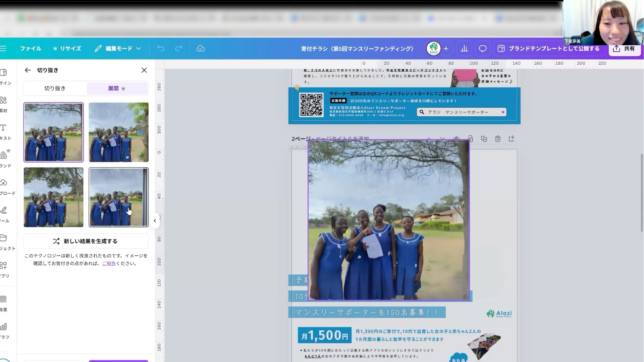The width and height of the screenshot is (644, 362).
Task: Open the ファイル menu
Action: (31, 49)
